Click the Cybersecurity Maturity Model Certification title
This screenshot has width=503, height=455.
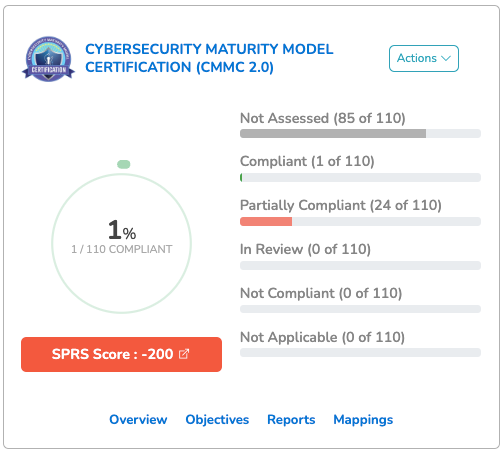coord(209,58)
